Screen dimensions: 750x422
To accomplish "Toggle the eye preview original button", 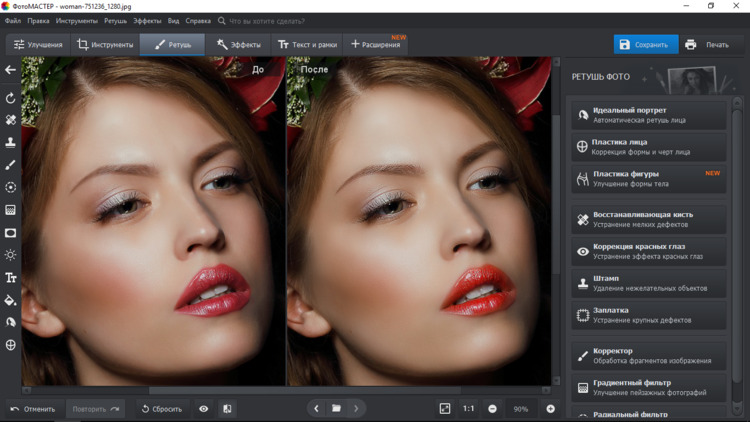I will click(x=204, y=409).
